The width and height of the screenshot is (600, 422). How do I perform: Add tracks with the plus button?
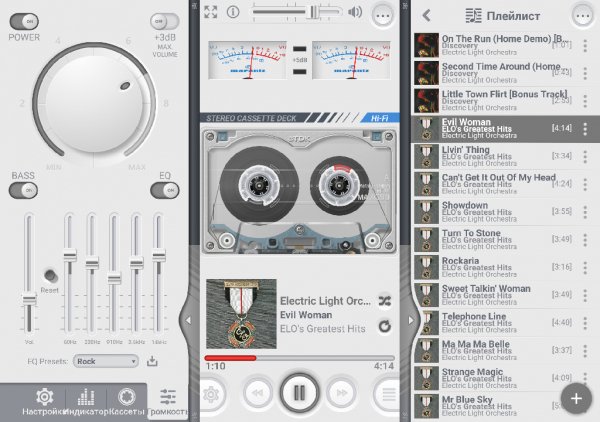tap(576, 398)
